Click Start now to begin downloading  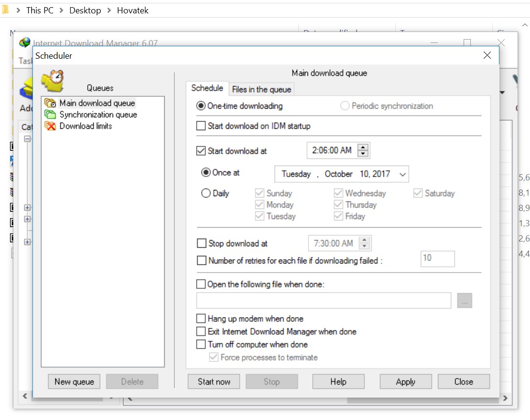coord(213,381)
